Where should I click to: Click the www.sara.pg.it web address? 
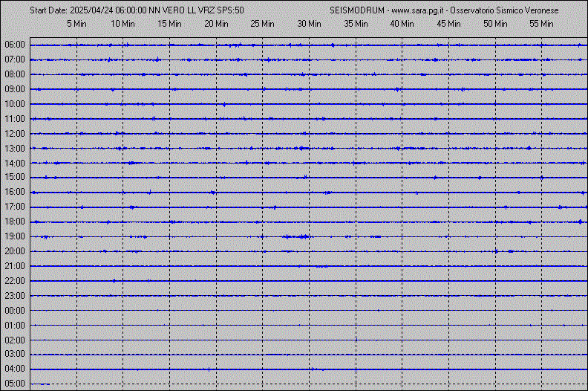(x=417, y=10)
